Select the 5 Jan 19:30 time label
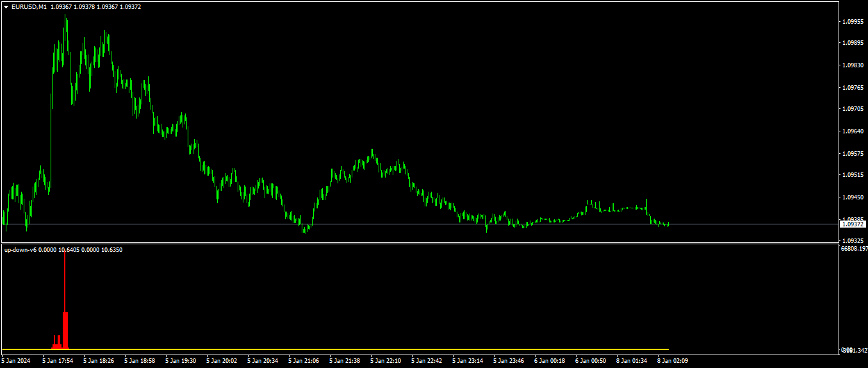The width and height of the screenshot is (868, 368). [181, 361]
